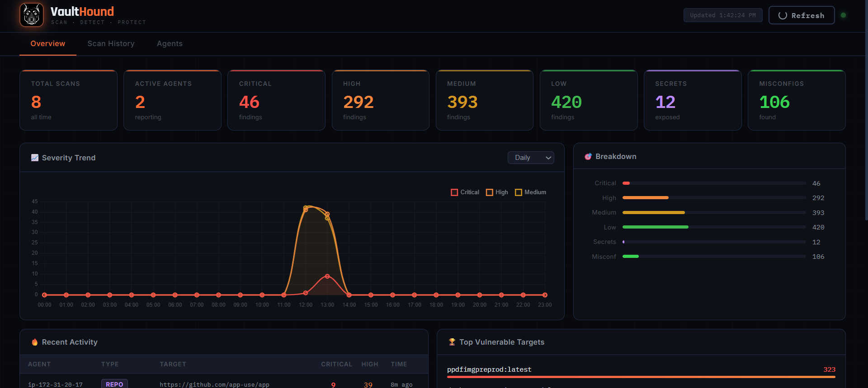Open the Misconfigs found stat card

797,100
